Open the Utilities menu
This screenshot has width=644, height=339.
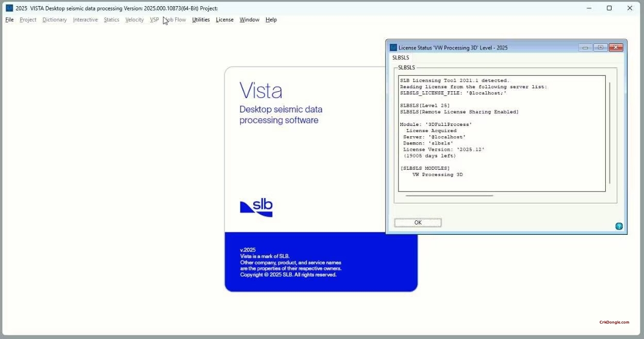pos(201,20)
